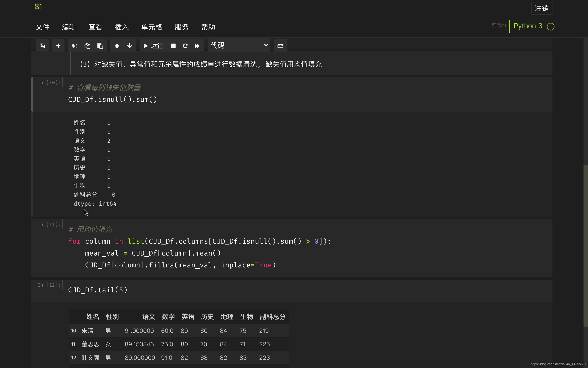
Task: Click the output row 副科总分 0
Action: (x=95, y=195)
